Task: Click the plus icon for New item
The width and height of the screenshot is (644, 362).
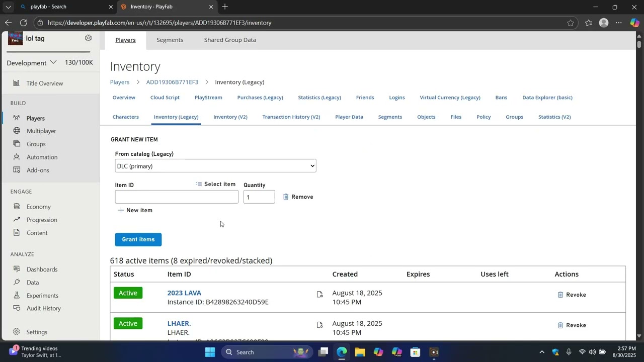Action: coord(120,210)
